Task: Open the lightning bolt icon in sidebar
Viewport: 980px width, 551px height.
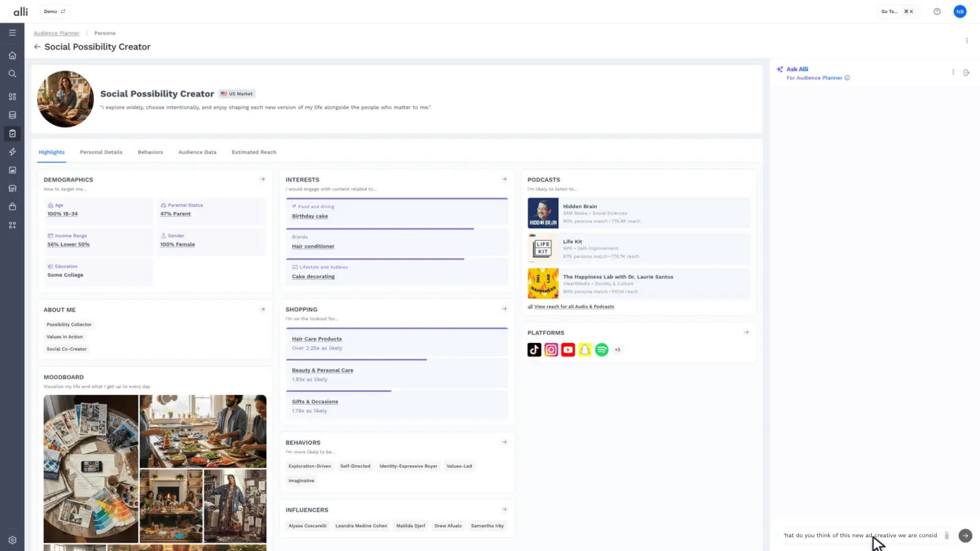Action: [12, 152]
